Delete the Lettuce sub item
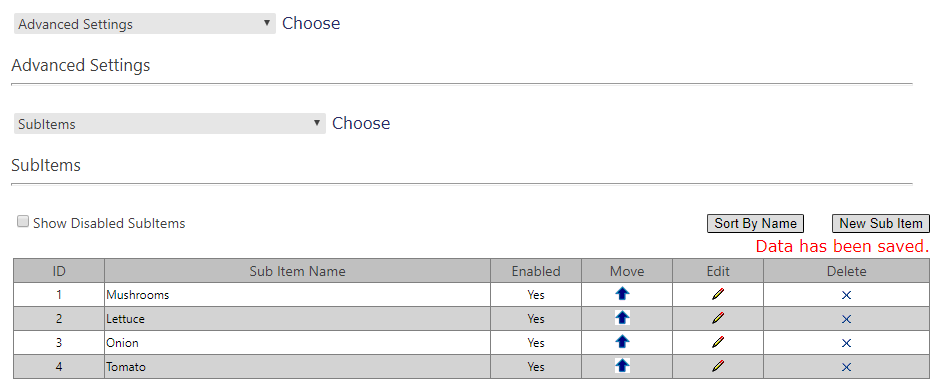Viewport: 942px width, 390px height. (846, 319)
